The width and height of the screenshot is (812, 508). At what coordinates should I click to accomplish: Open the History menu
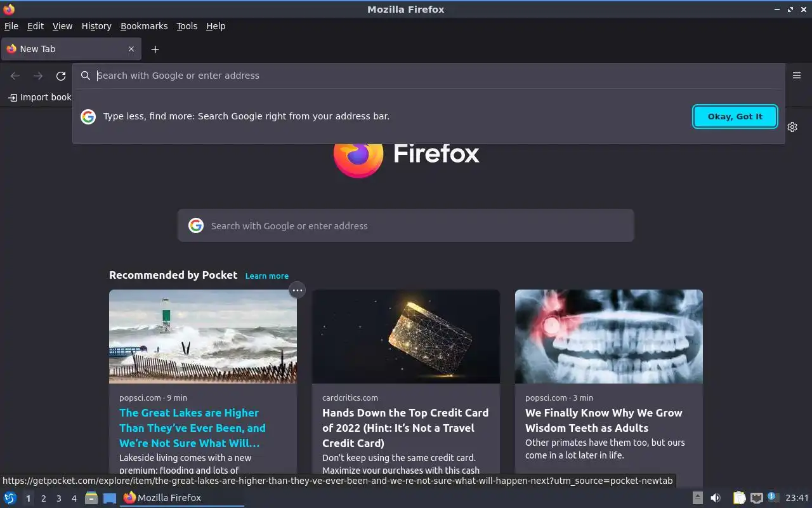(x=96, y=26)
